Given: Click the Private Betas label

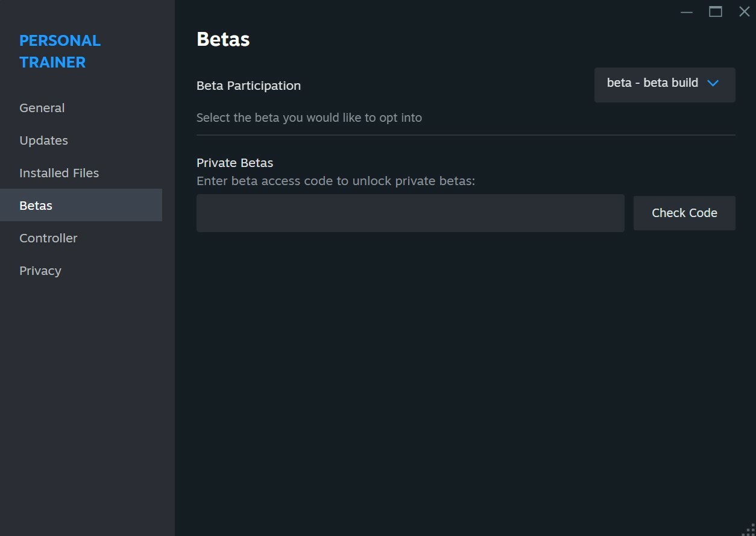Looking at the screenshot, I should [x=235, y=163].
